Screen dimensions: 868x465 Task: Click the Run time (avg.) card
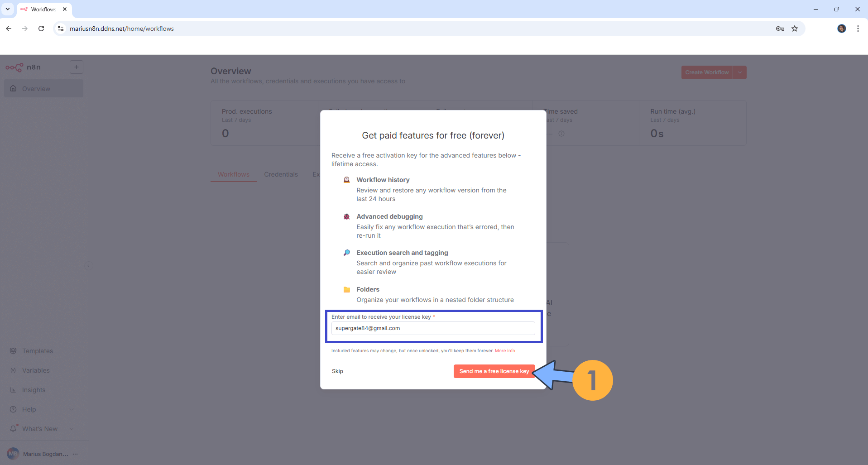(693, 123)
